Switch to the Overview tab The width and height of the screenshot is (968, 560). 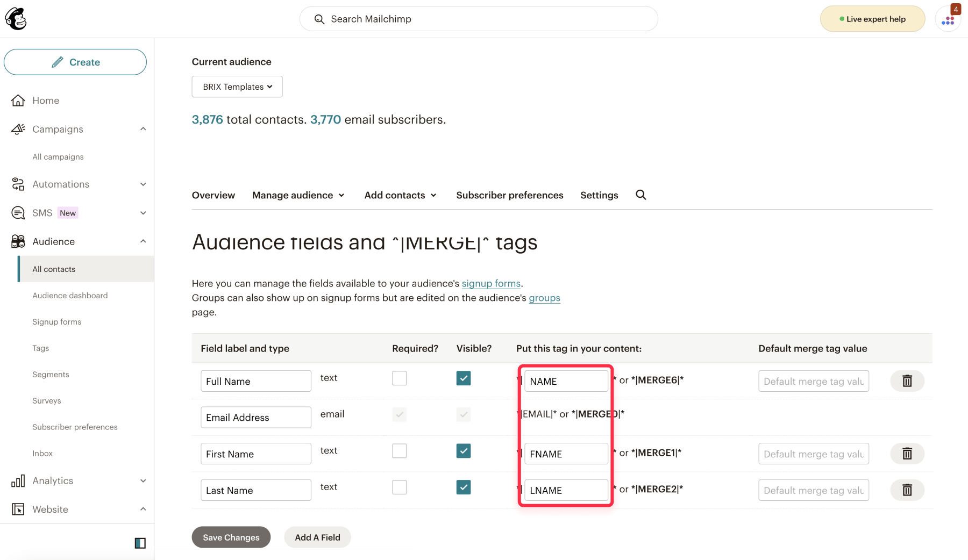pyautogui.click(x=213, y=195)
